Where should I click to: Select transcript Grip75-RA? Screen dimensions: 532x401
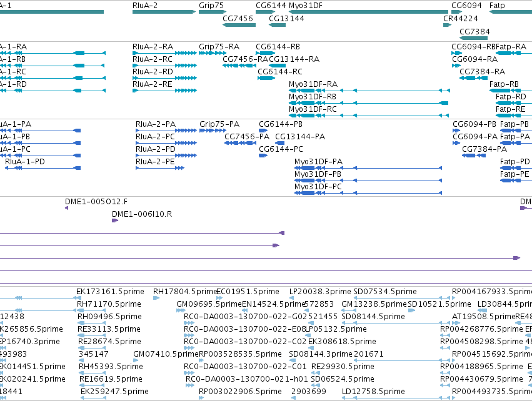[219, 46]
